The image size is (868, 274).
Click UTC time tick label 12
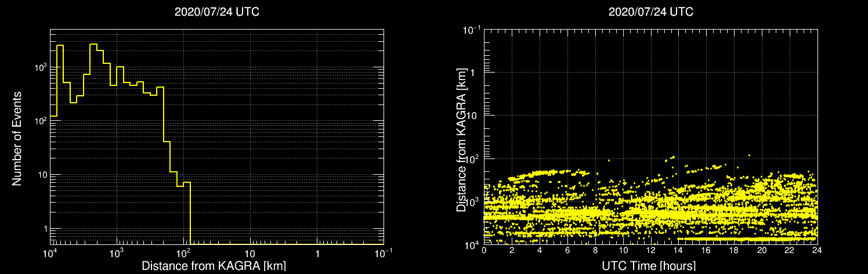[651, 250]
